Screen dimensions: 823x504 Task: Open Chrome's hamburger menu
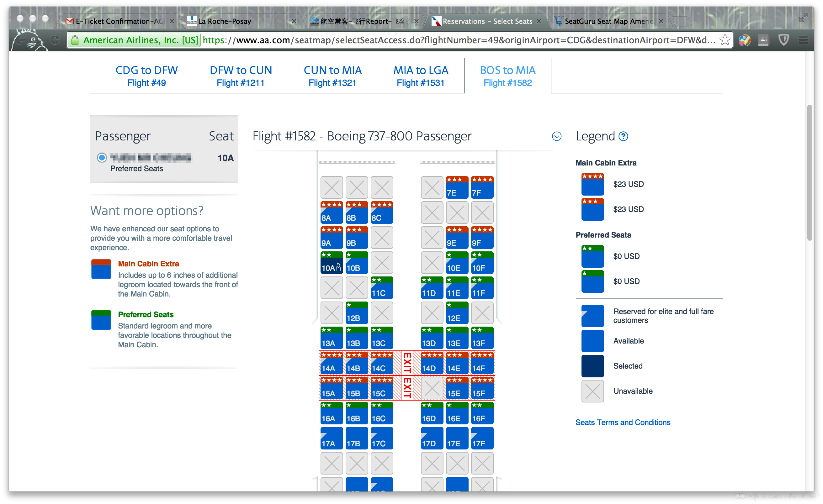[x=803, y=40]
